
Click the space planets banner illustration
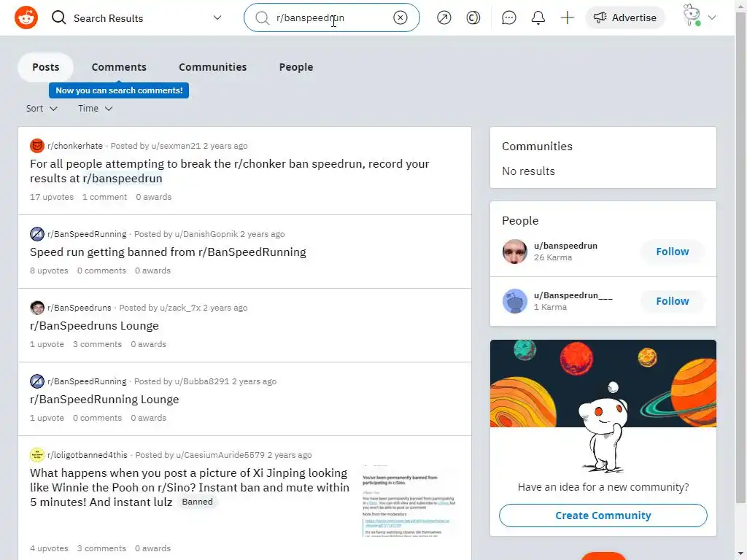coord(603,384)
